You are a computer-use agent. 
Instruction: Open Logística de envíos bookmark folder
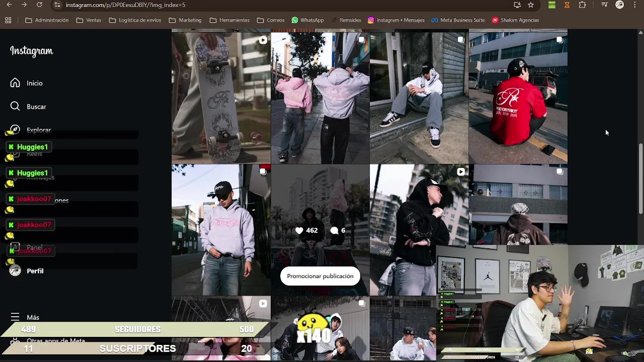click(135, 20)
